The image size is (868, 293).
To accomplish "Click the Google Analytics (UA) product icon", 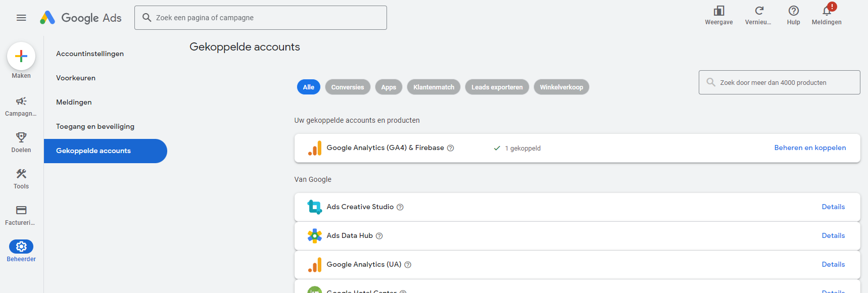I will tap(315, 265).
